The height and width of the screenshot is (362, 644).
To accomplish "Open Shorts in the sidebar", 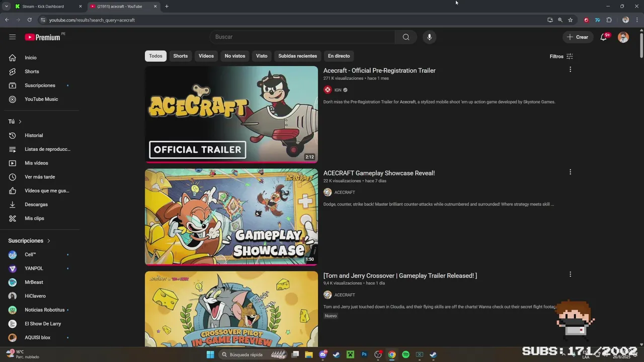I will tap(39, 71).
